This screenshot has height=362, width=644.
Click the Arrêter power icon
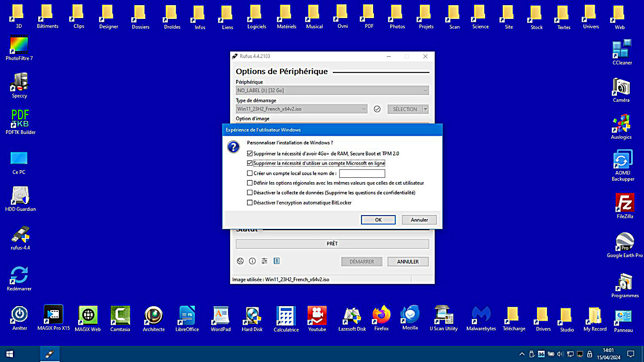[x=20, y=318]
